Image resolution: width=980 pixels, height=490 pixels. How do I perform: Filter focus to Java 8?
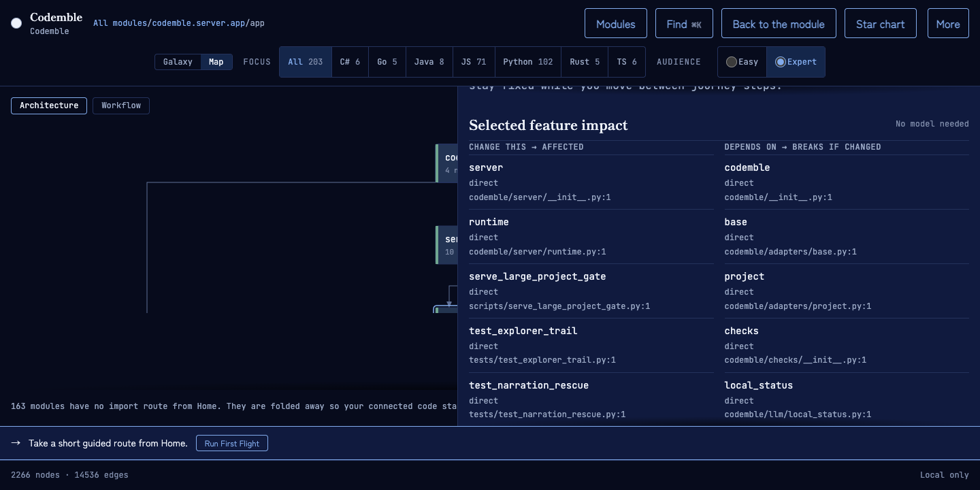(429, 62)
